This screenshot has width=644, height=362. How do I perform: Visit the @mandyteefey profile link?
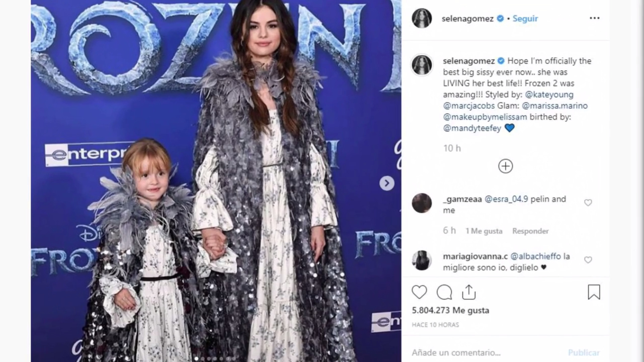coord(472,128)
